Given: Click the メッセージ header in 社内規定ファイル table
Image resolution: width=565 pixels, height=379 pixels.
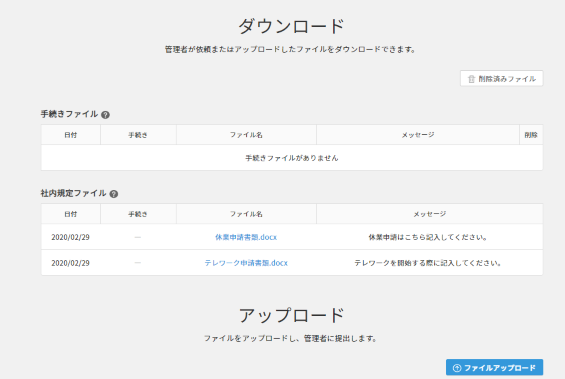Looking at the screenshot, I should (x=430, y=214).
